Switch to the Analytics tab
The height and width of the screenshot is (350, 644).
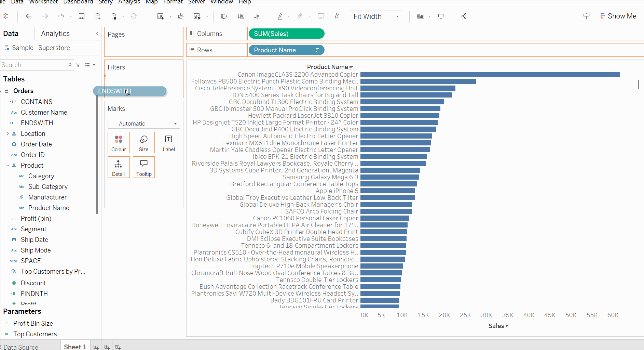[55, 34]
